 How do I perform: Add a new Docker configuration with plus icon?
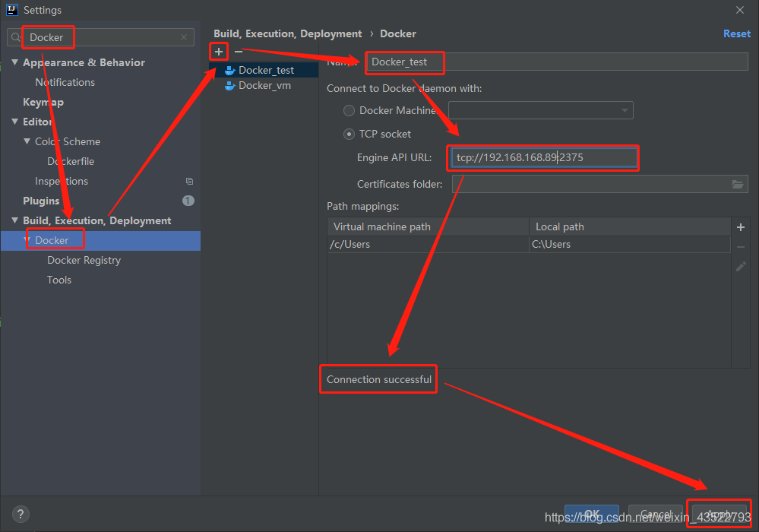point(219,52)
